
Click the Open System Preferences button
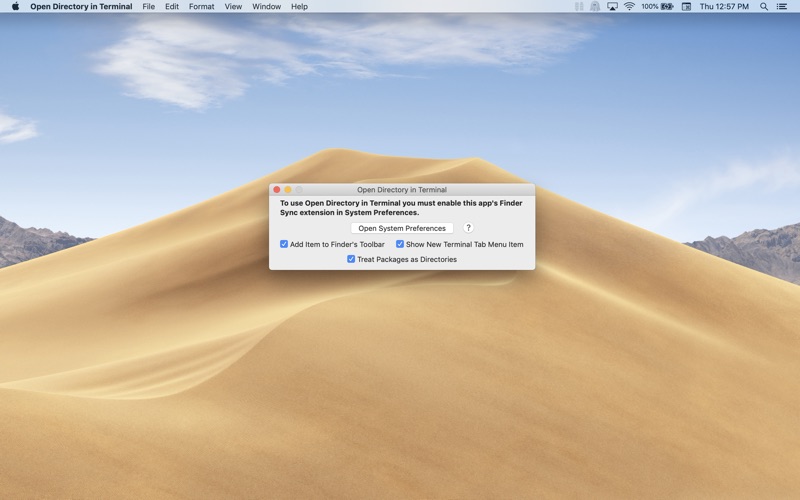(402, 228)
